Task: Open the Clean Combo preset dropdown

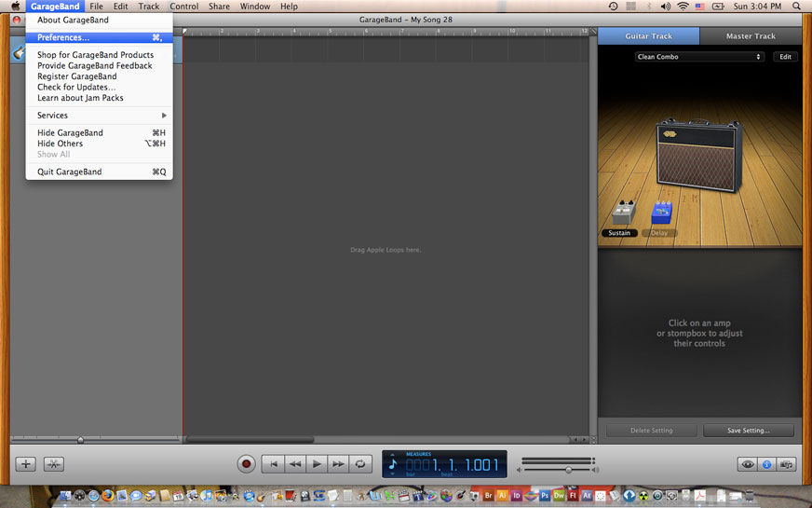Action: (699, 57)
